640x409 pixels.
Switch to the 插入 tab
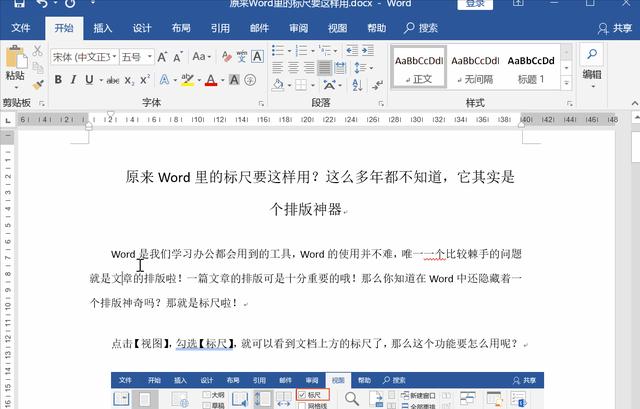coord(102,28)
